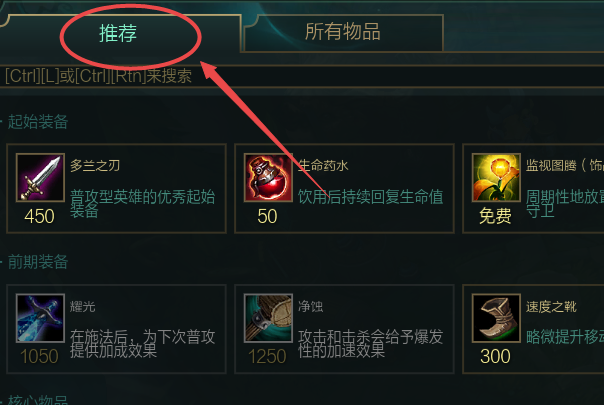Collapse the 前期装备 early items section

pos(38,262)
